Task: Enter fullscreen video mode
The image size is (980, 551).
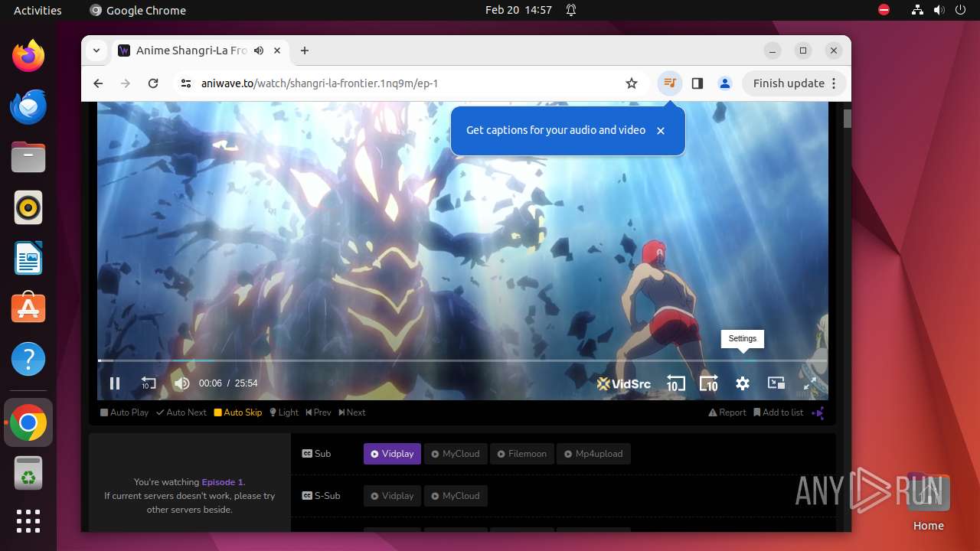Action: [x=809, y=383]
